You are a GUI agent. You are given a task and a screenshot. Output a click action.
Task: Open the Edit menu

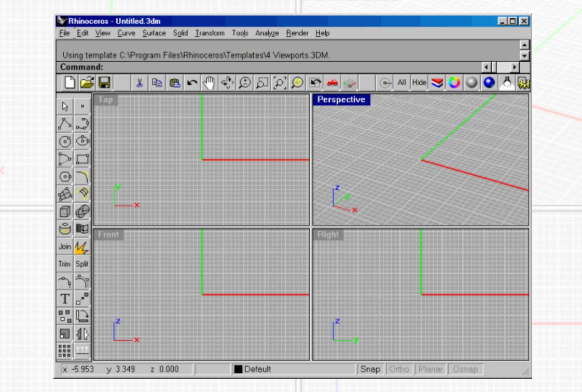(x=82, y=33)
